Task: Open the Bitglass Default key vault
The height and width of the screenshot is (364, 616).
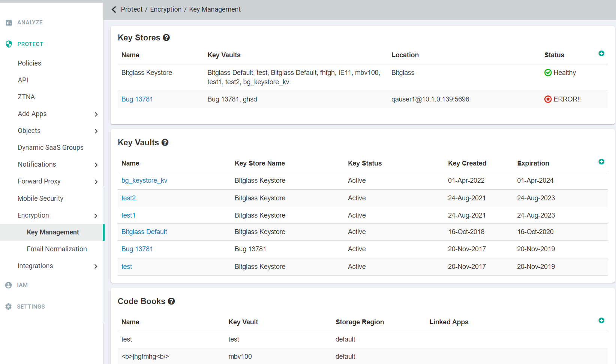Action: 144,232
